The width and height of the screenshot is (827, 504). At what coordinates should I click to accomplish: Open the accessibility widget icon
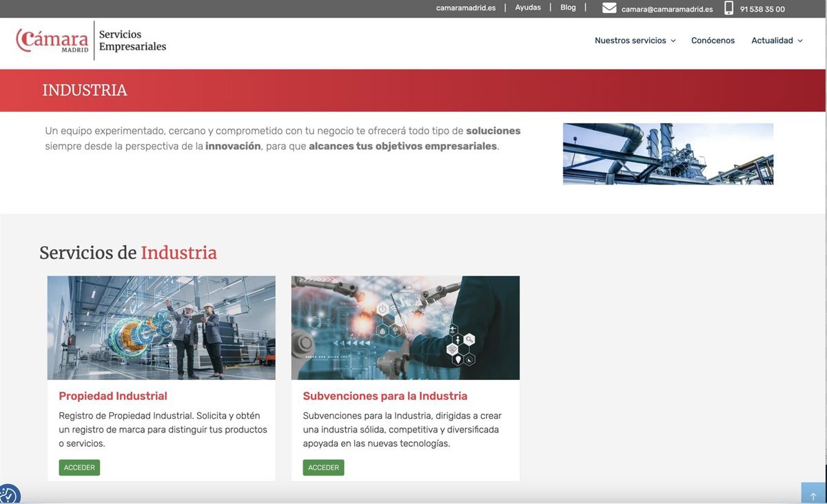[8, 494]
